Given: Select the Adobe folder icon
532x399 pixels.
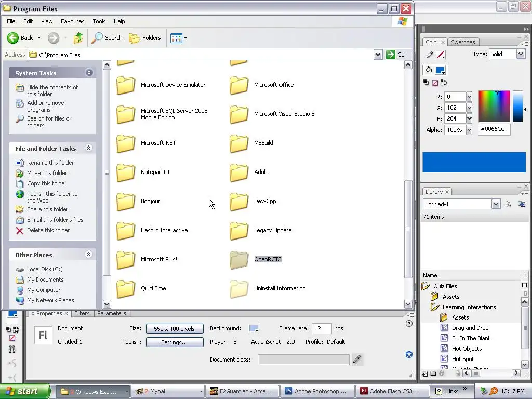Looking at the screenshot, I should point(239,172).
